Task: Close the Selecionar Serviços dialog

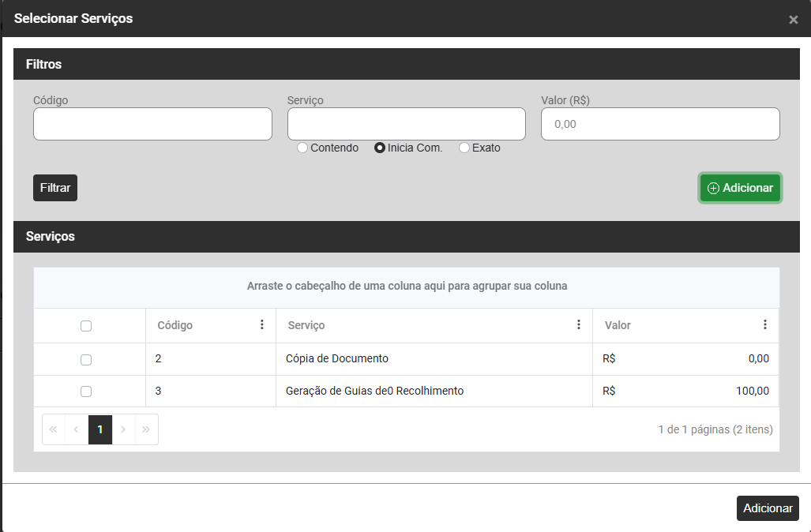Action: tap(793, 20)
